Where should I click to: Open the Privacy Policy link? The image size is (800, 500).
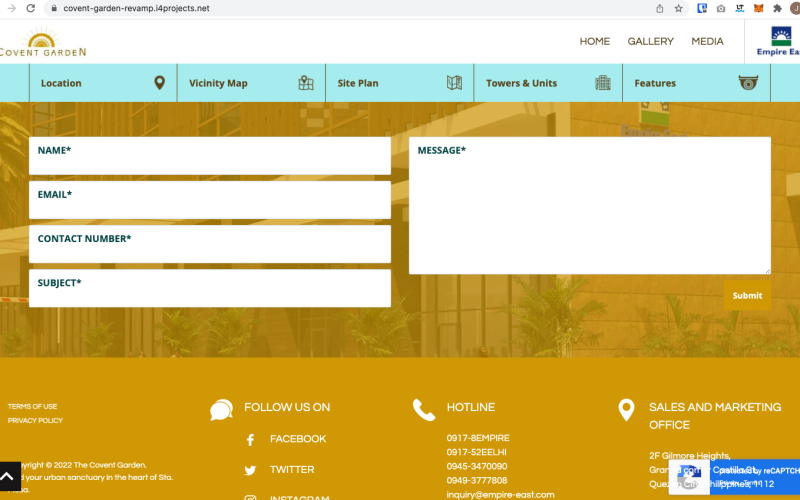click(35, 420)
